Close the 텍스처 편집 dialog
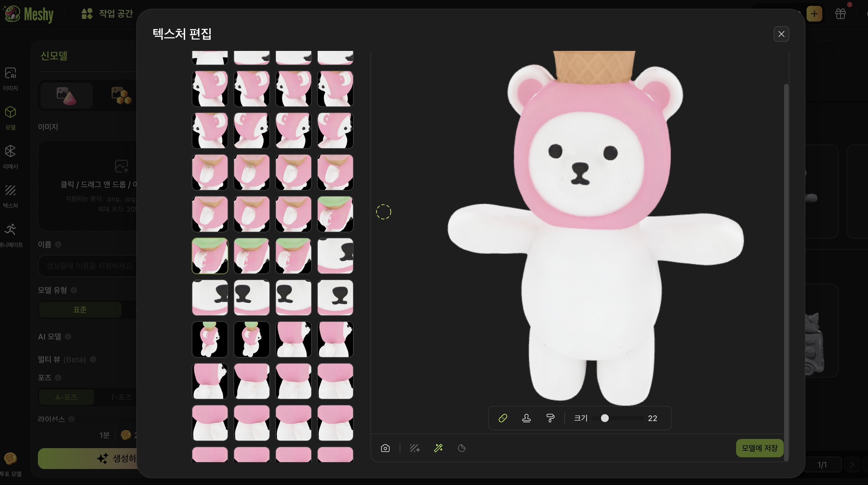 (781, 34)
